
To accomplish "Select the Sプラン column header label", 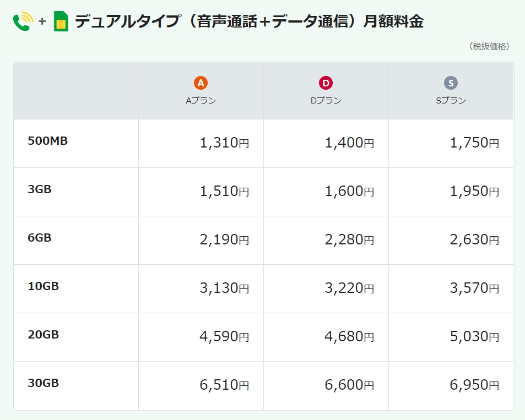I will pos(451,101).
